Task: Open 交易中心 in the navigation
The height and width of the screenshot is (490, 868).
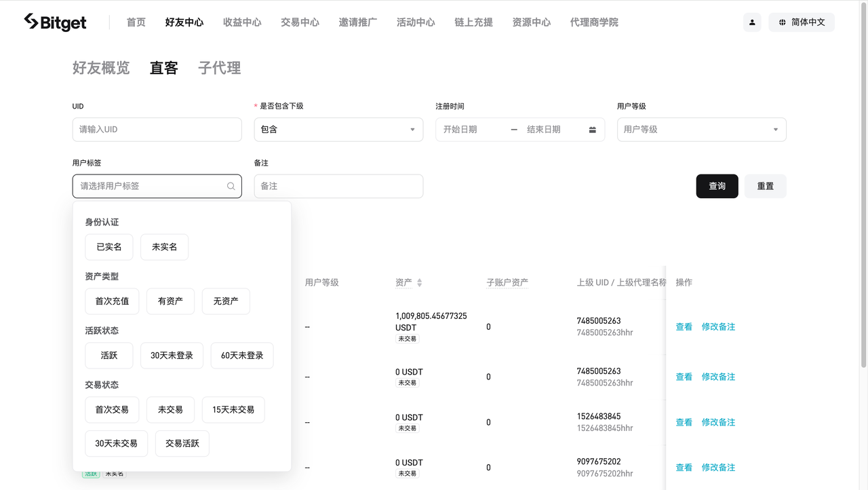Action: point(300,22)
